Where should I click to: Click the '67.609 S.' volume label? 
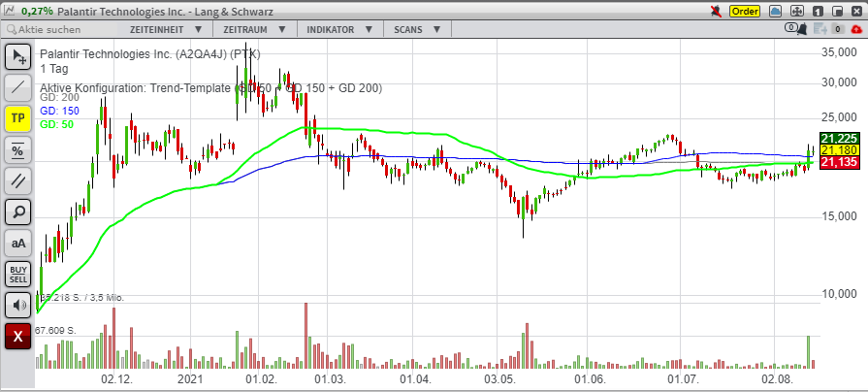pos(55,331)
